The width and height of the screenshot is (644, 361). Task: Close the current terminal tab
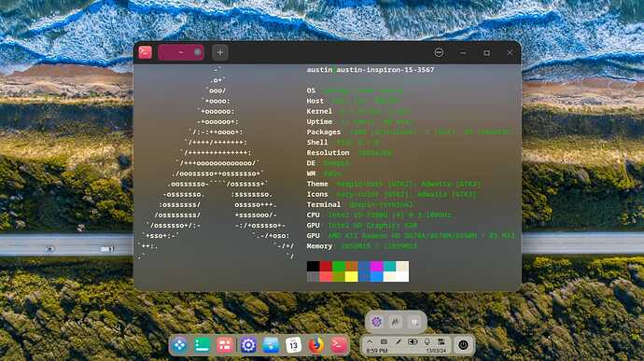point(198,52)
